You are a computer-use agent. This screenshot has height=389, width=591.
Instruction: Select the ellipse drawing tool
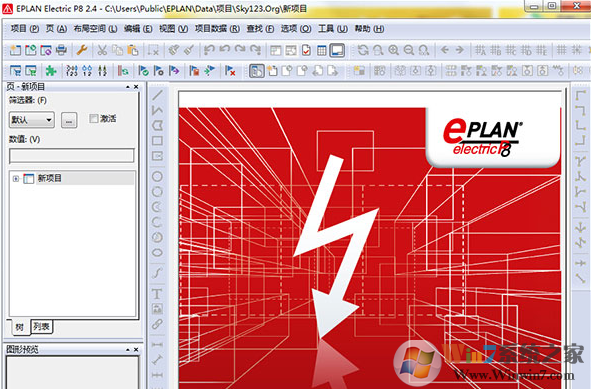(x=158, y=253)
